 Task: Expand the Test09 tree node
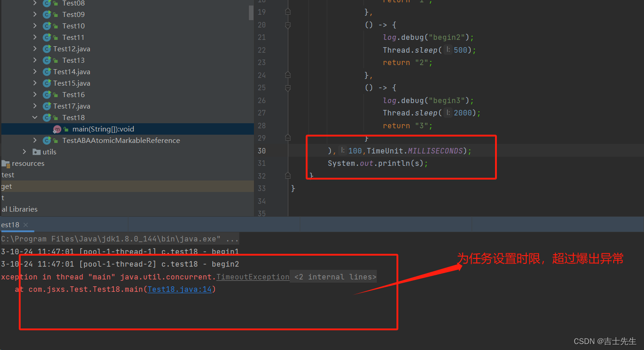pos(35,14)
